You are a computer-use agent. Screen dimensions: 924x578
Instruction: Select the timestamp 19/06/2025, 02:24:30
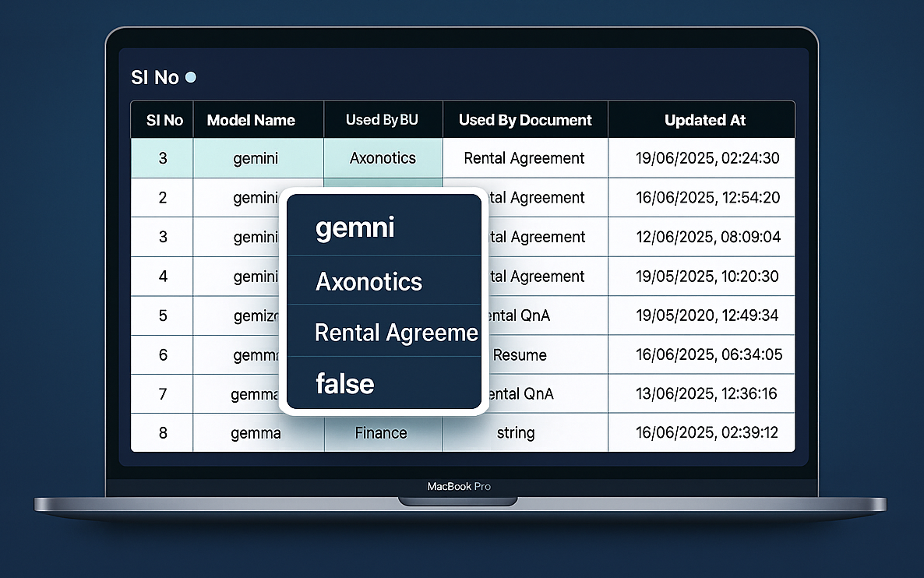point(707,158)
